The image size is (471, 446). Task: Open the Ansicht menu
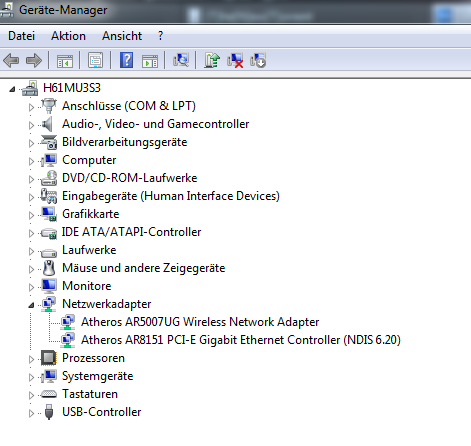122,36
